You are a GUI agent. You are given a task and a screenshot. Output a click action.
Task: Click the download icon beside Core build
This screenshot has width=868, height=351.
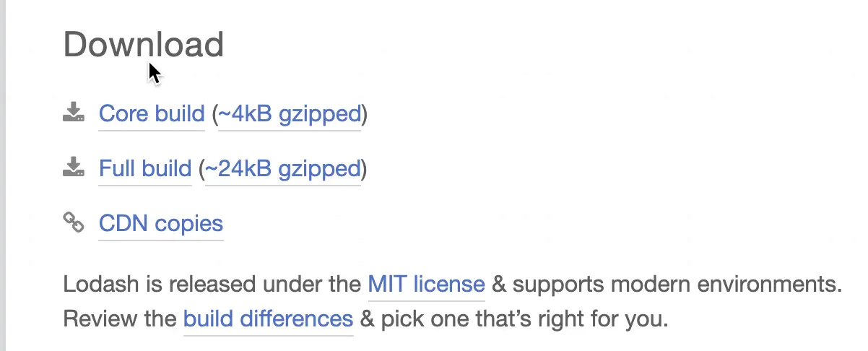tap(73, 113)
